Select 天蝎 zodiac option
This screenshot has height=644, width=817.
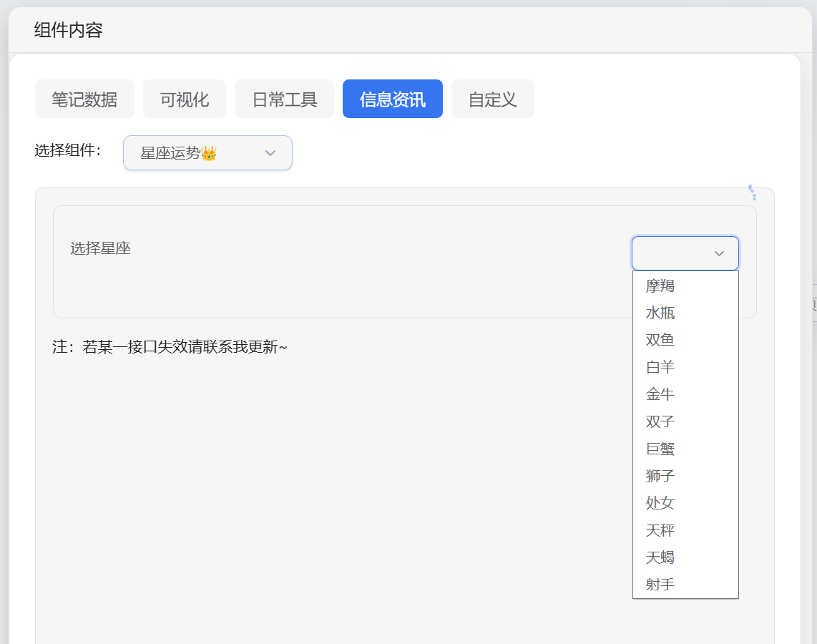[x=685, y=557]
